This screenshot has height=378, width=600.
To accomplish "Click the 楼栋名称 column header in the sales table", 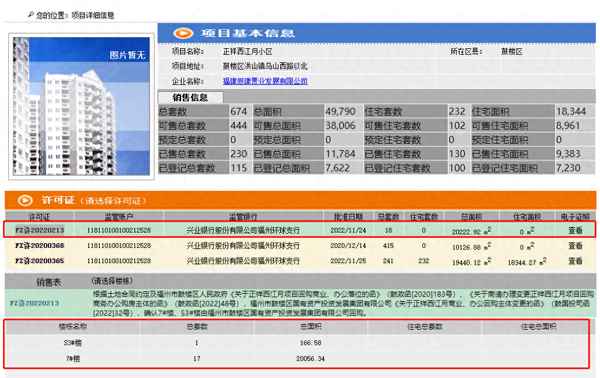I will (x=73, y=327).
